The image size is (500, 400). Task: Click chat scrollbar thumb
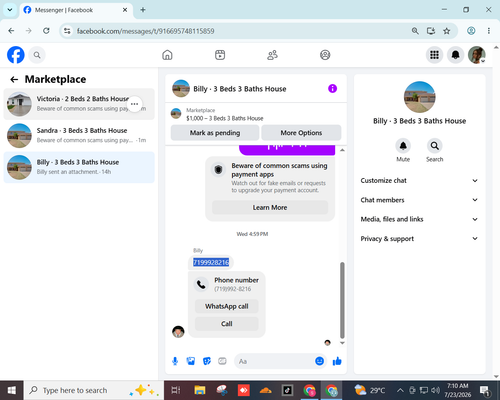tap(342, 300)
